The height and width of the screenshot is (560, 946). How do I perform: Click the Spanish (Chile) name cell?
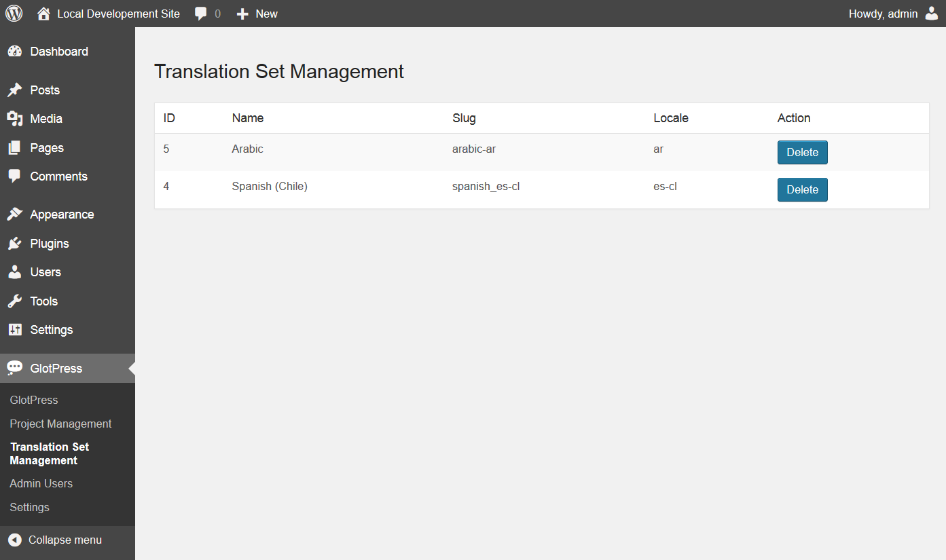270,186
